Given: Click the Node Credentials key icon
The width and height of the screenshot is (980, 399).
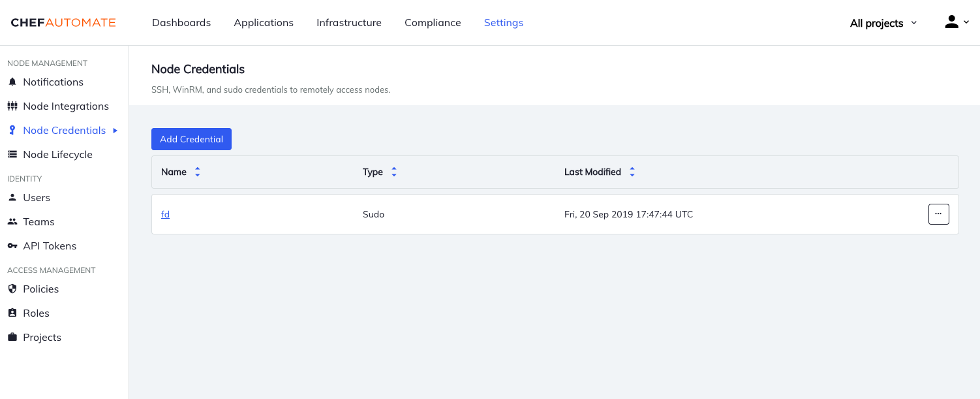Looking at the screenshot, I should pos(12,130).
